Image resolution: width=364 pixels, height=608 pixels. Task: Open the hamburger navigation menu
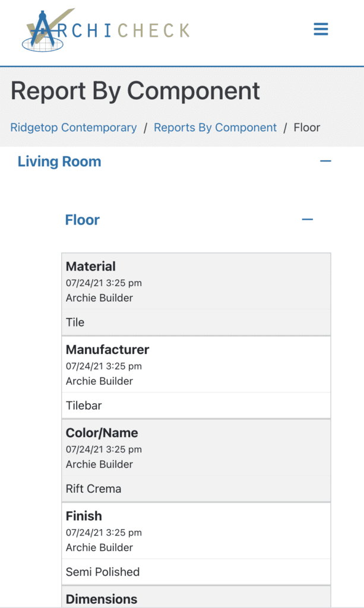[x=321, y=29]
